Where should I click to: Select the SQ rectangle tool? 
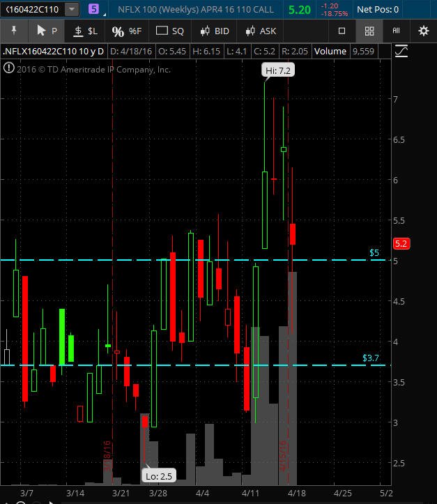click(169, 31)
